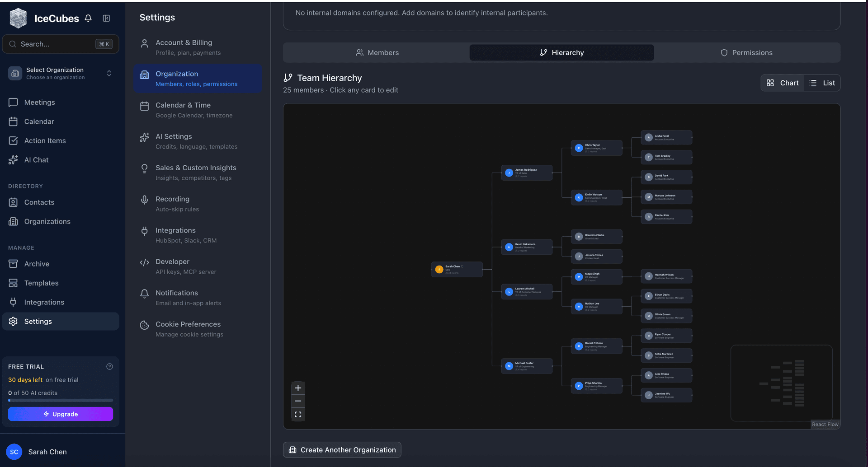
Task: Click the cookie icon next to Cookie Preferences
Action: pos(144,325)
